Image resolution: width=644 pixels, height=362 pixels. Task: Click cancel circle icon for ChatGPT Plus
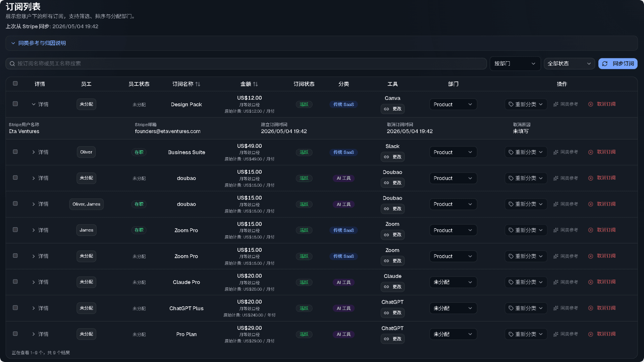[x=591, y=308]
